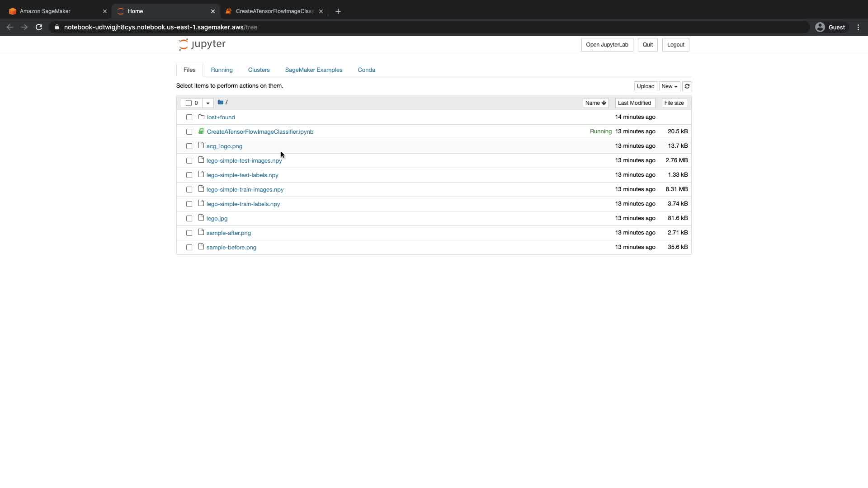Sort the file list by Name
The height and width of the screenshot is (488, 868).
pyautogui.click(x=595, y=103)
